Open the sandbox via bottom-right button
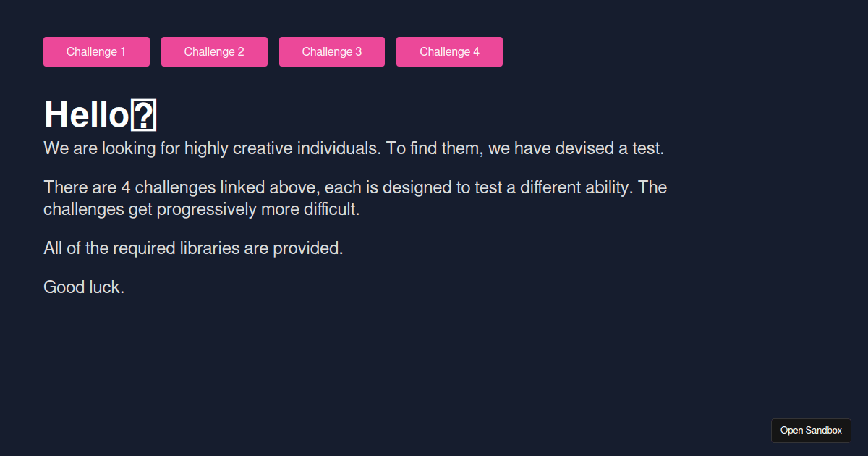 (811, 430)
